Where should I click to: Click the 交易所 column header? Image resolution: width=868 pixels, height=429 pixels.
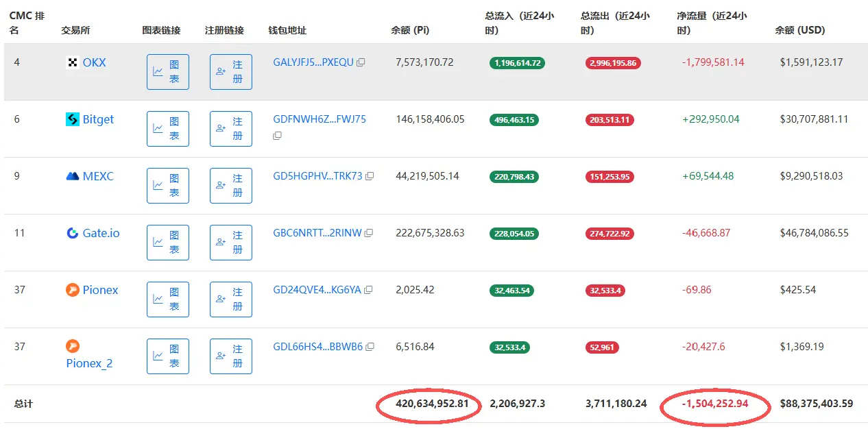click(75, 30)
